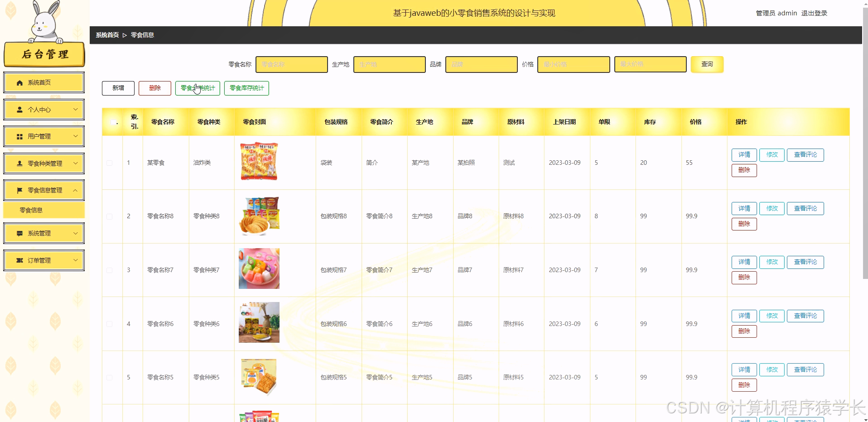Select the user icon beside 零食种类管理

[19, 163]
